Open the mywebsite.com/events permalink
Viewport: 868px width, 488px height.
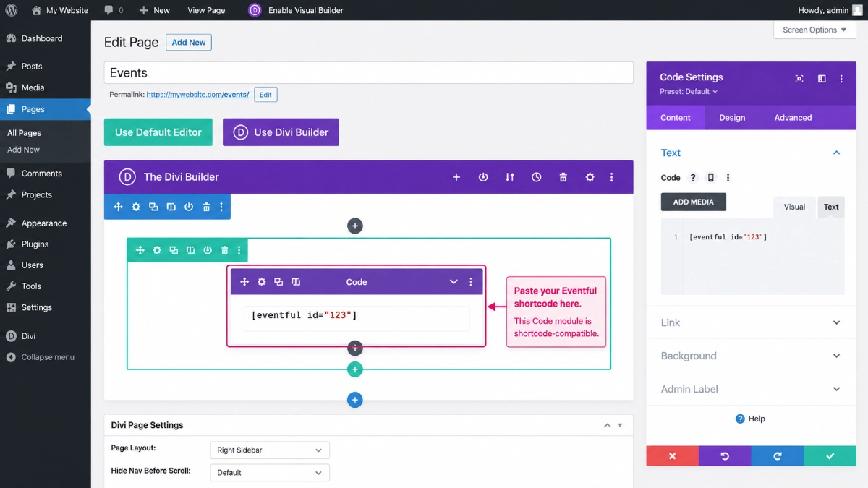[x=197, y=95]
